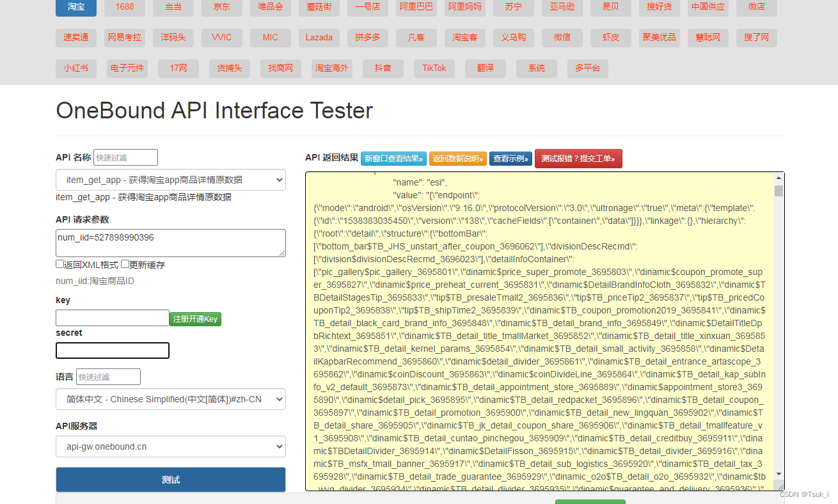This screenshot has width=838, height=504.
Task: Select the 搜了网 tab
Action: point(757,38)
